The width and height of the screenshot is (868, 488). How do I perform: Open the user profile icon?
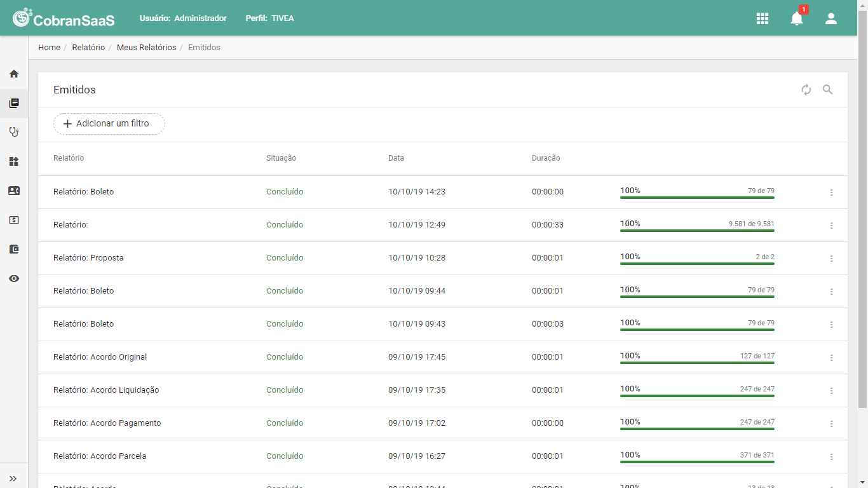(831, 18)
